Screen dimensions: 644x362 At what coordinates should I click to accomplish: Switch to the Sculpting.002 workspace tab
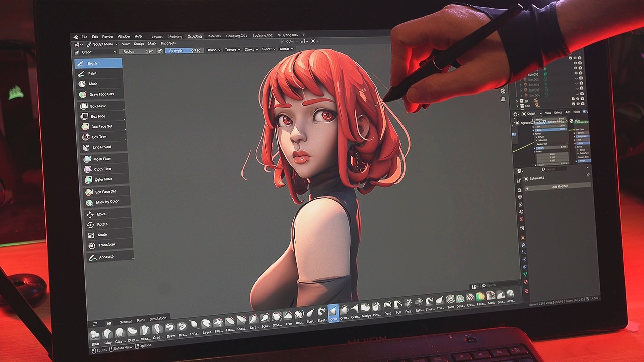(x=263, y=36)
